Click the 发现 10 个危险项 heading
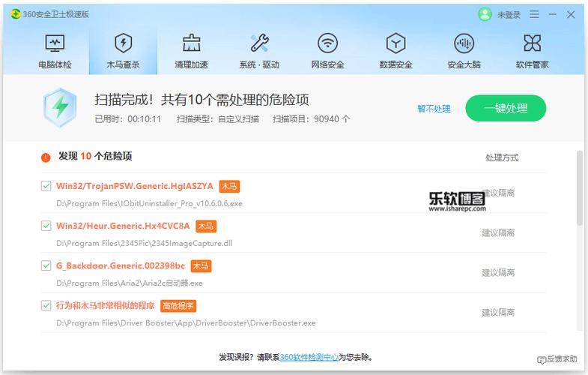This screenshot has height=375, width=588. coord(95,156)
